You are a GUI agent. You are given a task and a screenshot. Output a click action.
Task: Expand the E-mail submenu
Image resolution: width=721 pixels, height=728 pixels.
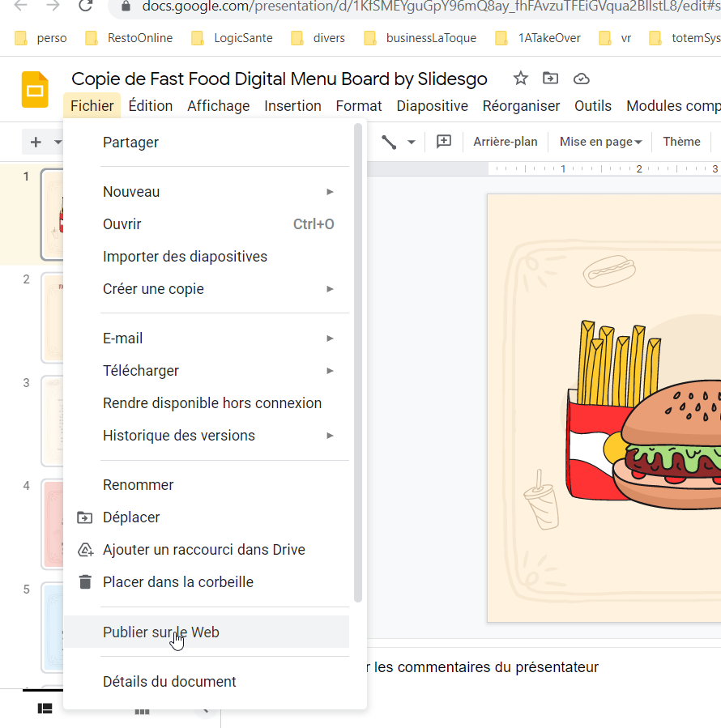tap(207, 338)
